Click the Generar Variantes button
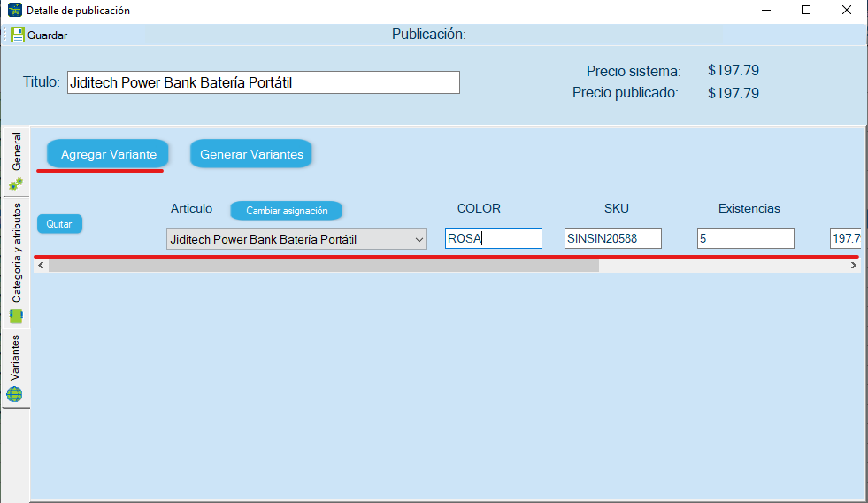This screenshot has height=503, width=868. tap(251, 154)
